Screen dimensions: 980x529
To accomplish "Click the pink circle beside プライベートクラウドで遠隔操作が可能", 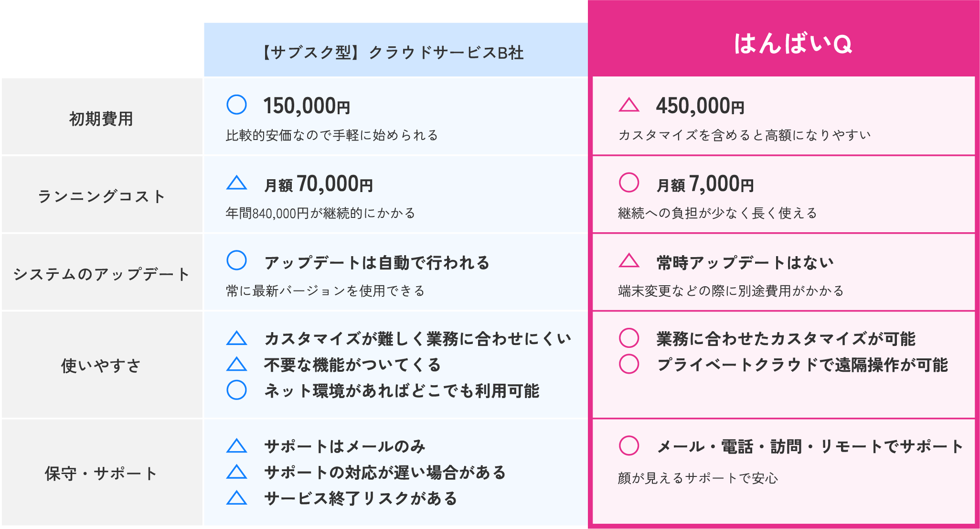I will pyautogui.click(x=629, y=364).
